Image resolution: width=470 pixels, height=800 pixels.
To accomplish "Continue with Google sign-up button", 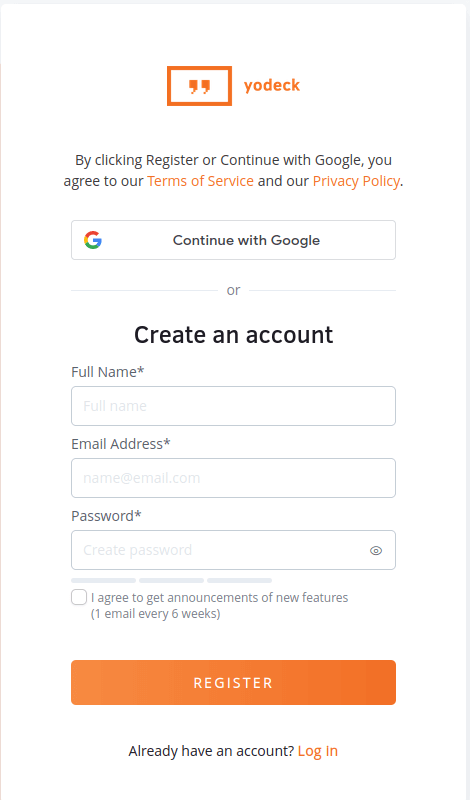I will click(x=233, y=240).
